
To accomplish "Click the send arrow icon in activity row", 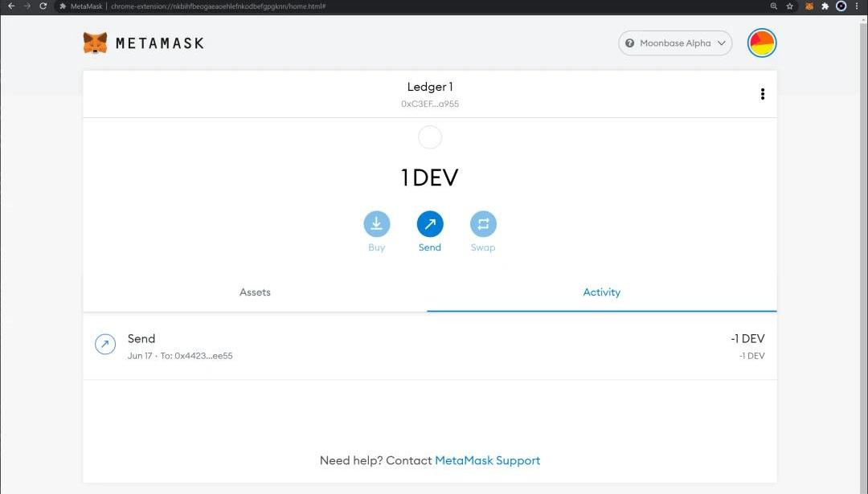I will pos(105,345).
